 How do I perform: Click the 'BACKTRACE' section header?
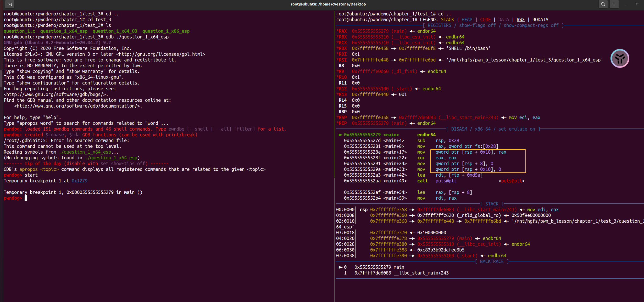point(492,261)
